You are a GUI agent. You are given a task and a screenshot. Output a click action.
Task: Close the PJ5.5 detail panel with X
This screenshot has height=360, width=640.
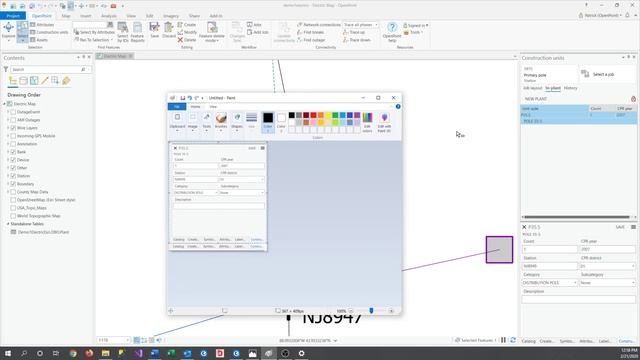524,227
